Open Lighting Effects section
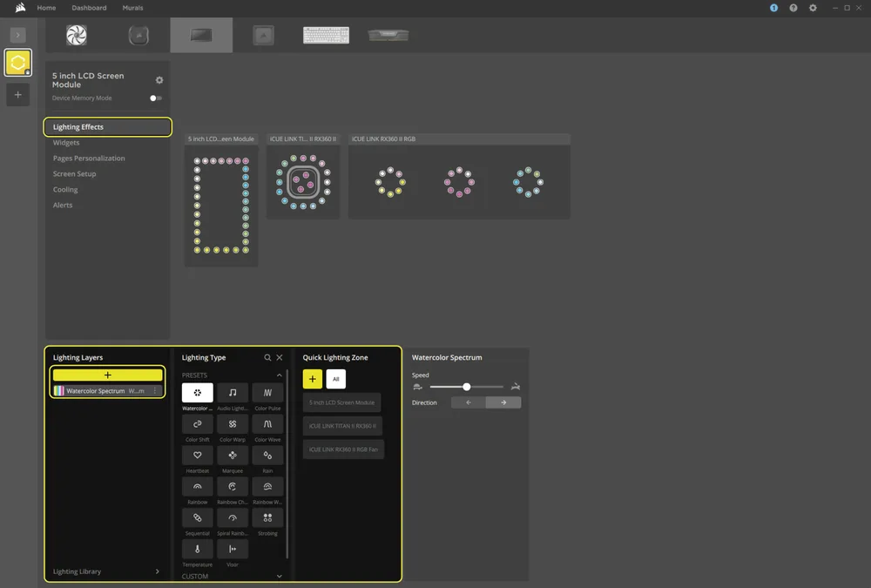871x588 pixels. click(108, 126)
